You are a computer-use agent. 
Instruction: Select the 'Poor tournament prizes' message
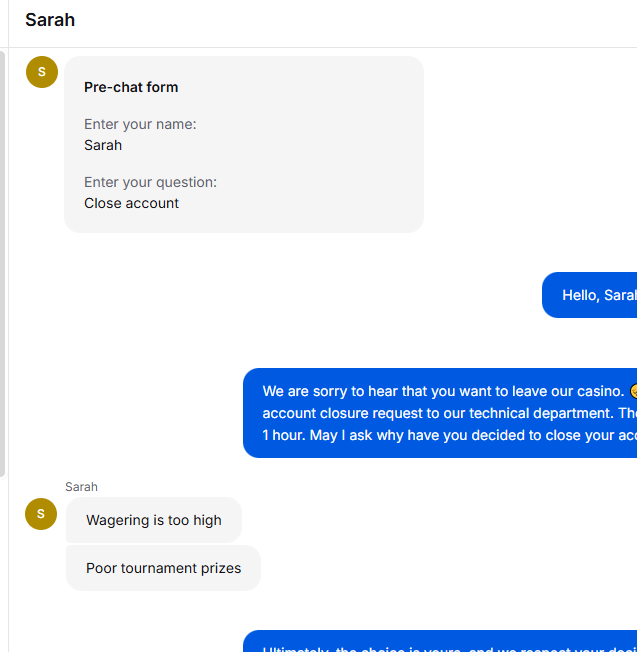coord(163,568)
